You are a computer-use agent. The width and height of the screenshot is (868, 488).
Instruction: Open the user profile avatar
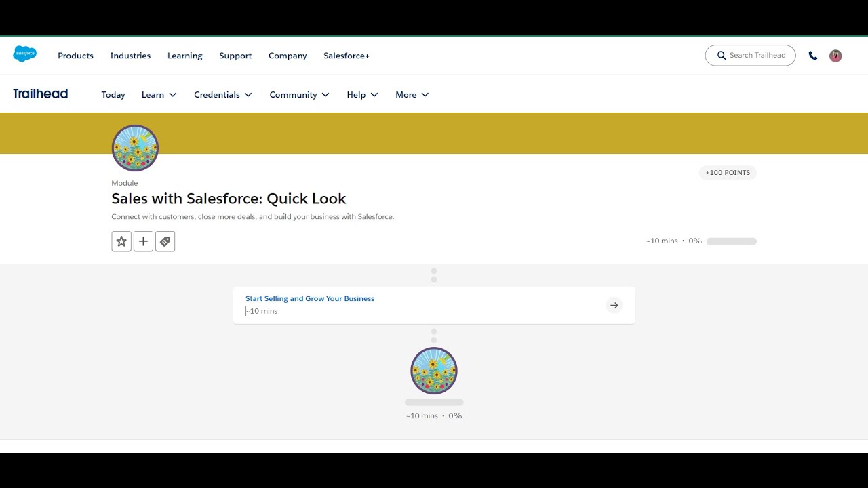pyautogui.click(x=835, y=56)
